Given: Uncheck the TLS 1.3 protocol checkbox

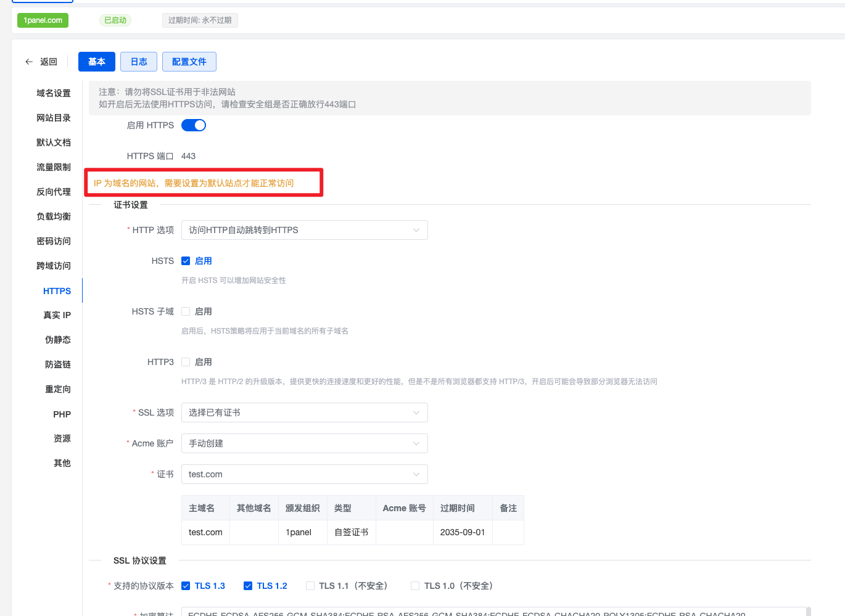Looking at the screenshot, I should click(x=186, y=586).
